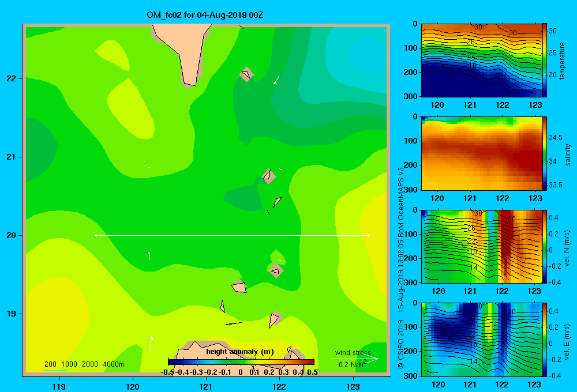This screenshot has width=577, height=392.
Task: Click the 'vel. E (m/s)' label
Action: pos(567,342)
